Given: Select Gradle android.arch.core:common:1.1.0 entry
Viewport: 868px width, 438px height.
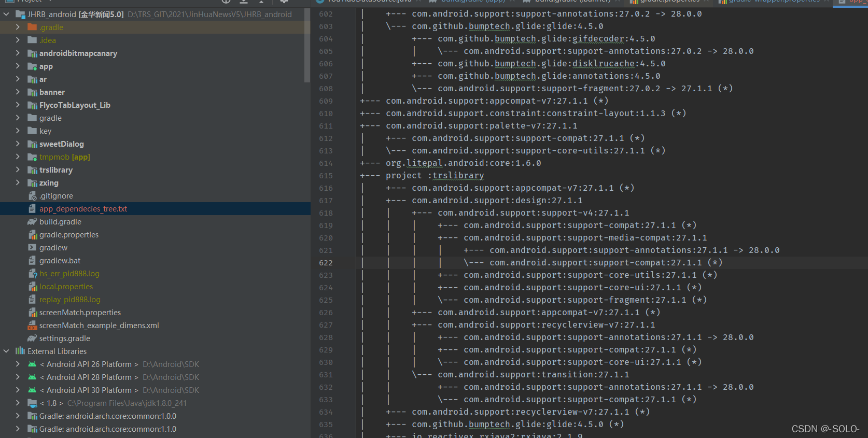Looking at the screenshot, I should click(x=155, y=429).
